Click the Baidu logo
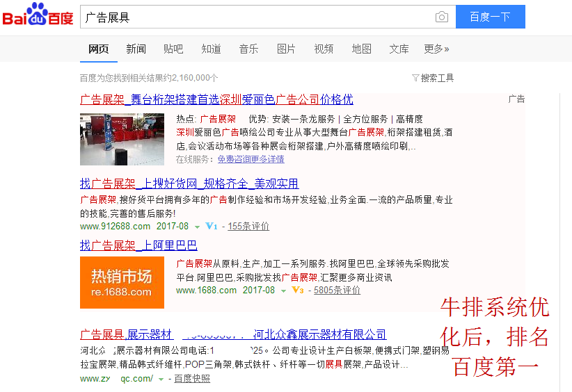Image resolution: width=572 pixels, height=392 pixels. 38,15
